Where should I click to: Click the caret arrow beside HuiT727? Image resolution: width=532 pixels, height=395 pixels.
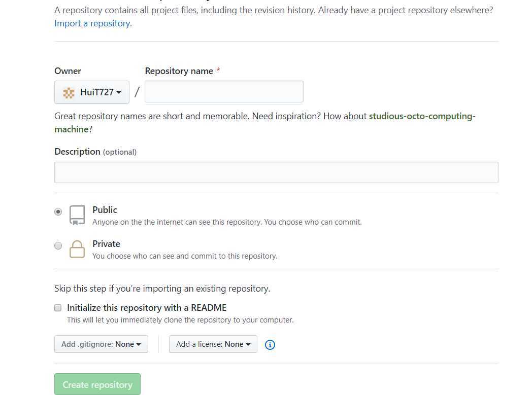(x=119, y=92)
